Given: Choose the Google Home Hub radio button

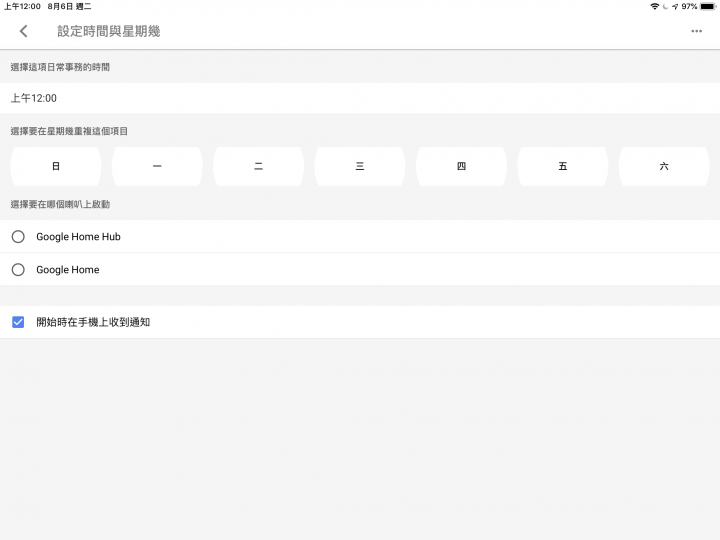Looking at the screenshot, I should coord(18,236).
